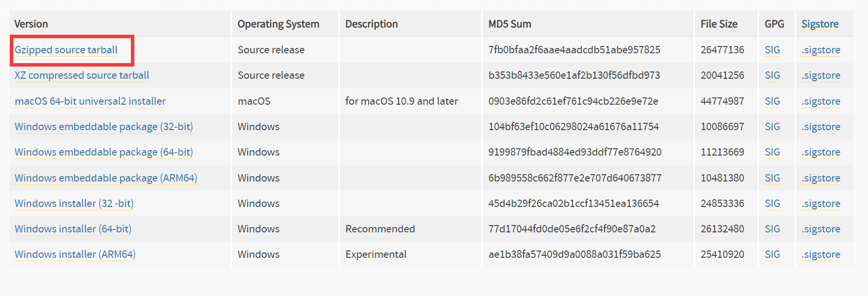Viewport: 868px width, 296px height.
Task: Open the Sigstore column header link
Action: click(820, 24)
